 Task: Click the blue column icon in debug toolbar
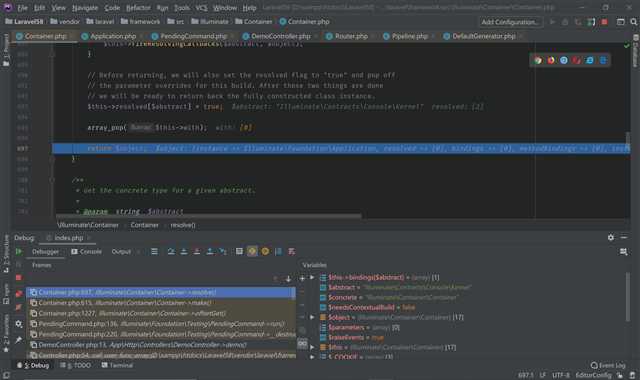278,251
